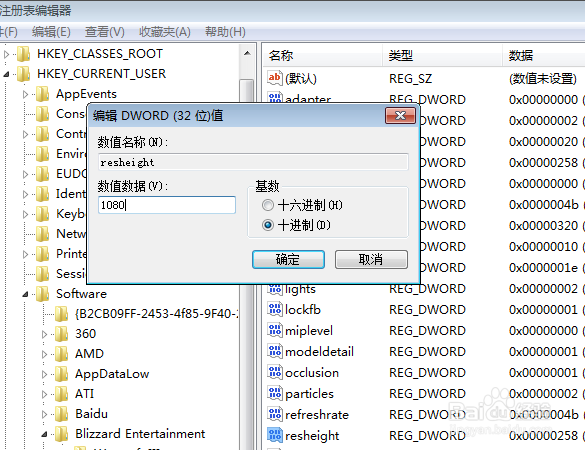This screenshot has height=450, width=585.
Task: Open the 帮助(H) menu
Action: tap(225, 32)
